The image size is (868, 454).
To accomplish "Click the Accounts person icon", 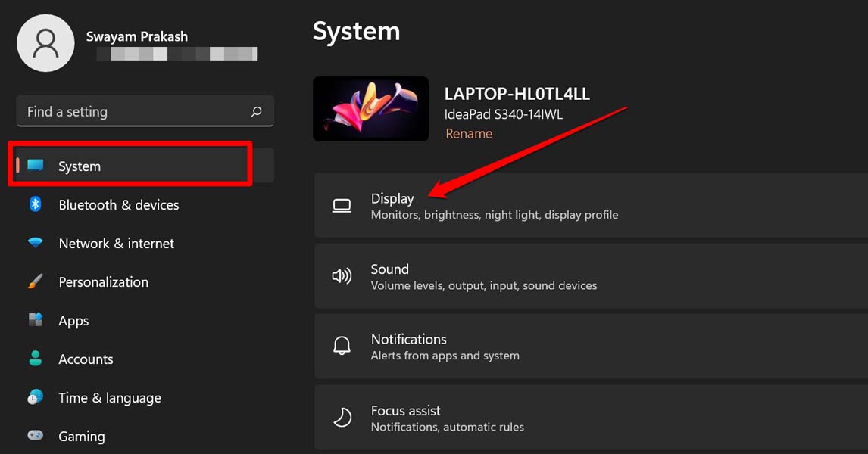I will (36, 359).
